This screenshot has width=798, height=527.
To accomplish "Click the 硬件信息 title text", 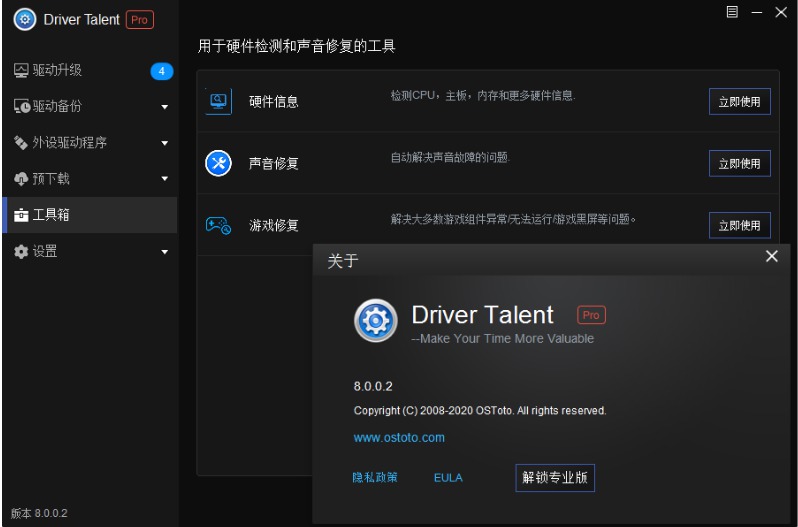I will click(x=274, y=102).
